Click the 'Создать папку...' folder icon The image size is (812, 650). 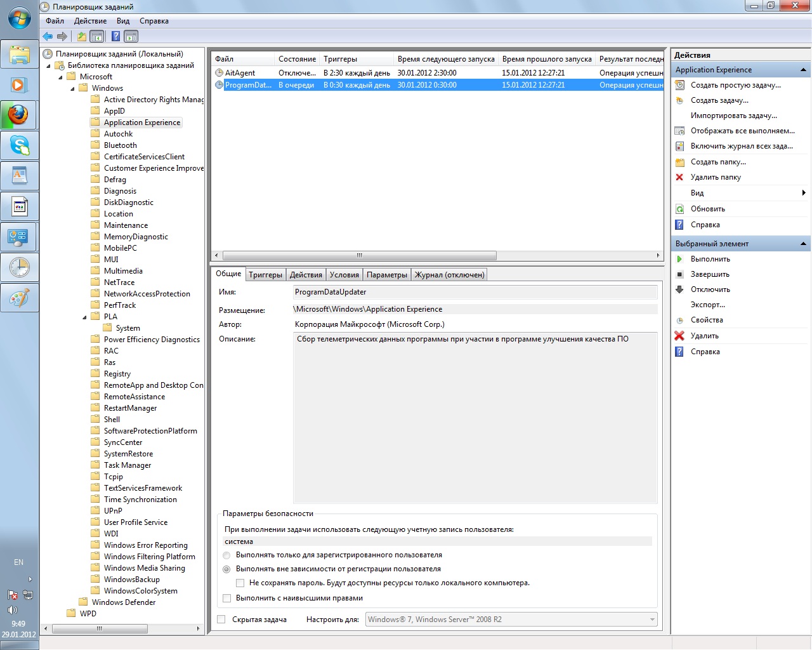[679, 162]
